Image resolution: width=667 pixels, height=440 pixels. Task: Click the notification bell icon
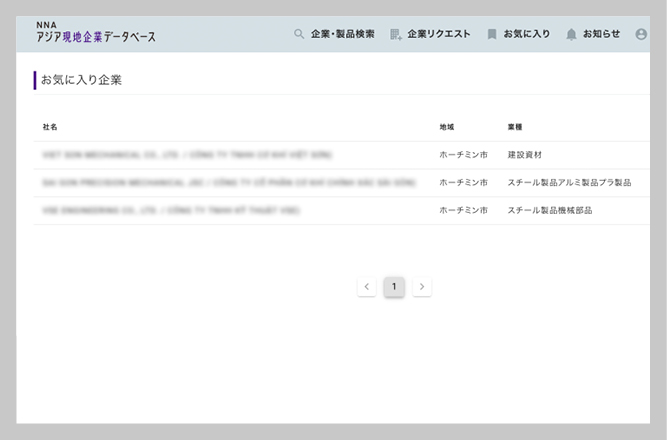[x=571, y=34]
